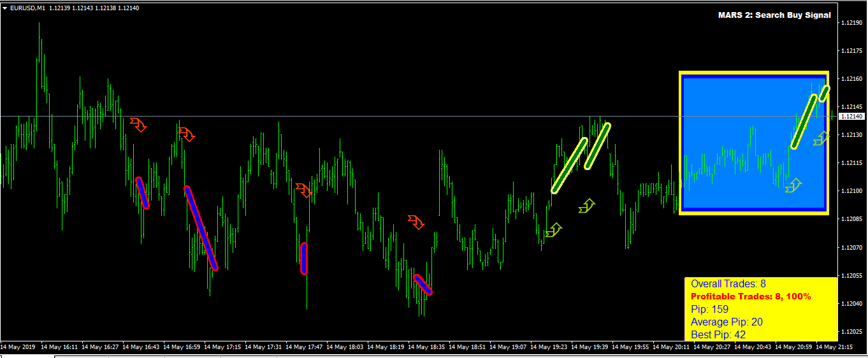Click the 1.12070 price axis label
The width and height of the screenshot is (868, 358).
pyautogui.click(x=852, y=247)
